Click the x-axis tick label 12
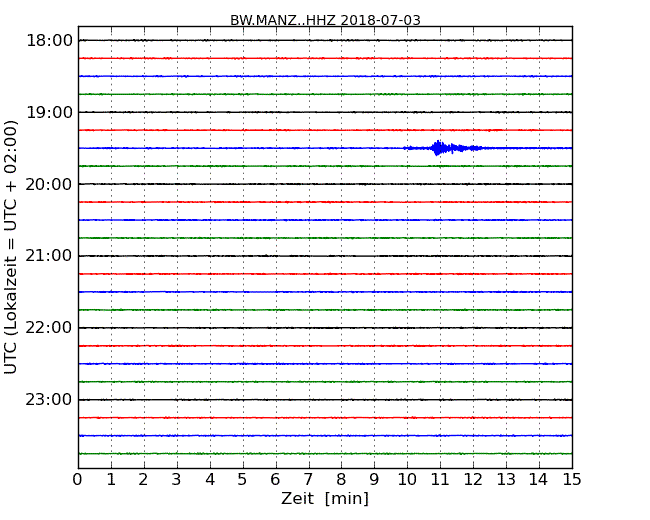 (473, 479)
